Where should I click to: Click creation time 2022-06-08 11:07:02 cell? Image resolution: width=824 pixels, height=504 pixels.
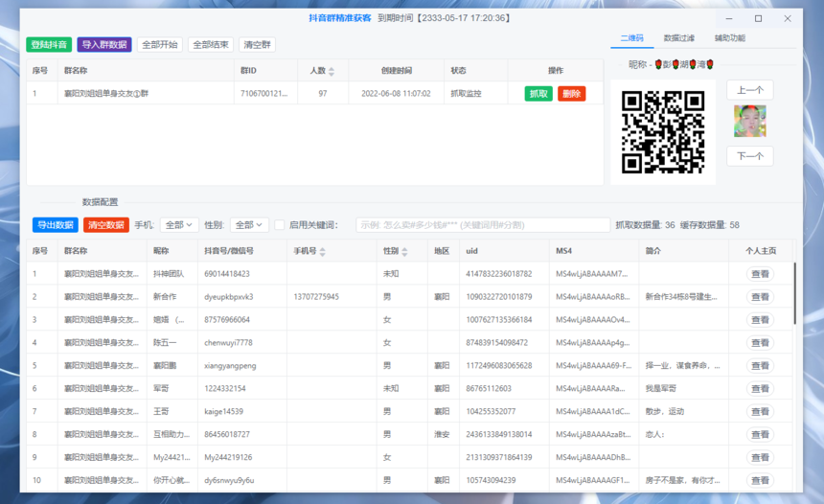(x=396, y=94)
